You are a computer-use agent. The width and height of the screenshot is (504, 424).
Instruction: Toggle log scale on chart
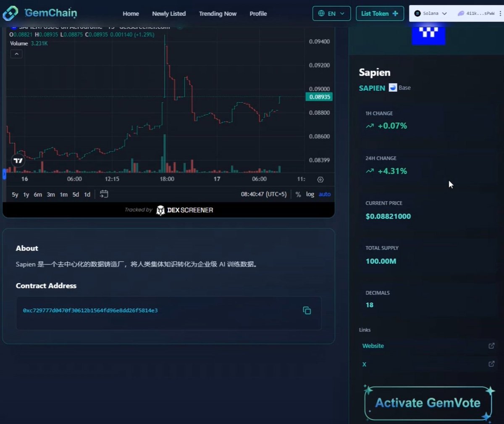click(x=310, y=194)
